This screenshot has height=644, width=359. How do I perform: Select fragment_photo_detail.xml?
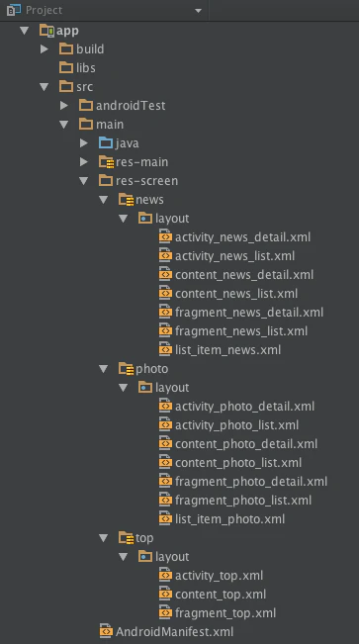(251, 482)
